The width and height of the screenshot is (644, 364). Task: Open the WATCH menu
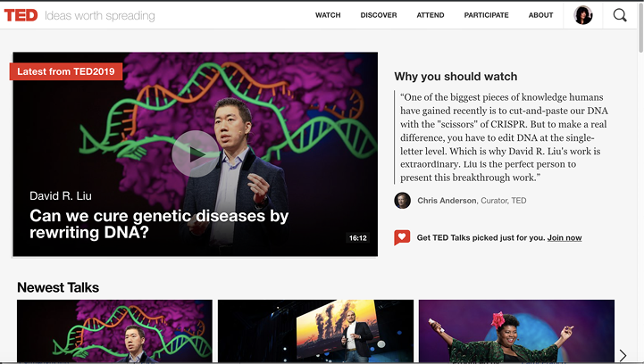tap(328, 15)
